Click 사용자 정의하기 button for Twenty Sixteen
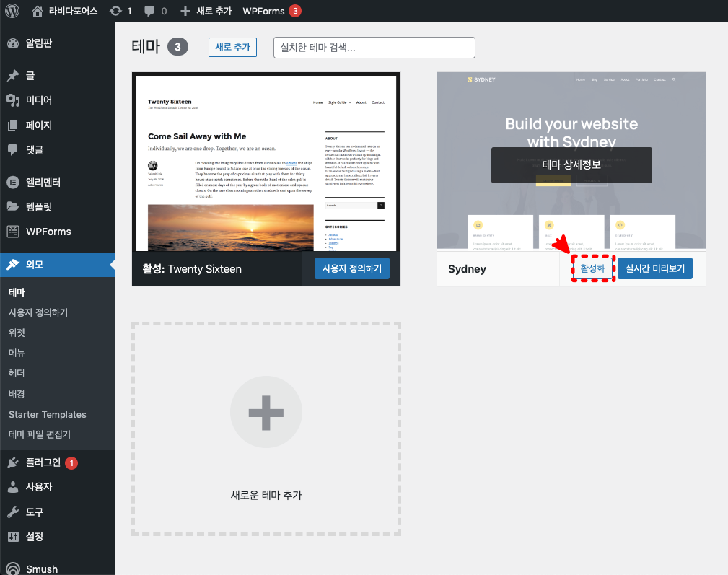 pyautogui.click(x=352, y=268)
